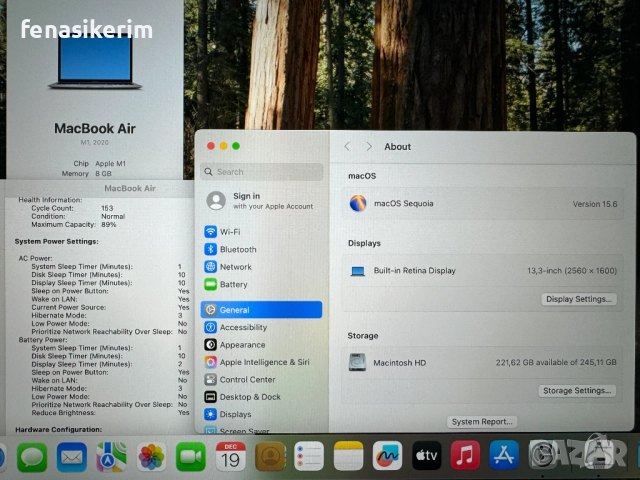Click Display Settings button
The height and width of the screenshot is (480, 640).
[x=579, y=299]
